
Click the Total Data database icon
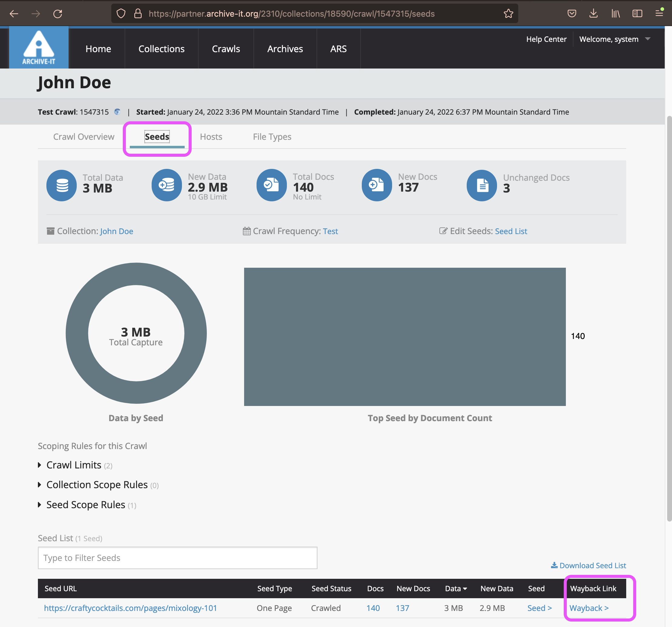(62, 185)
